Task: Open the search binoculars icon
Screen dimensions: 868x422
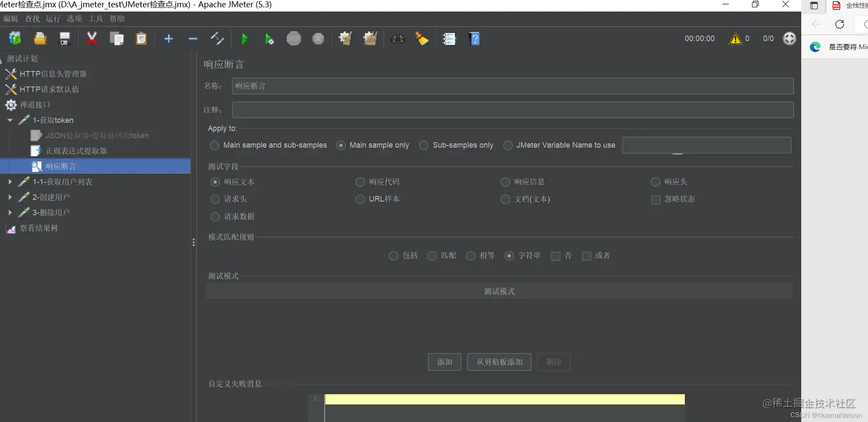Action: click(397, 38)
